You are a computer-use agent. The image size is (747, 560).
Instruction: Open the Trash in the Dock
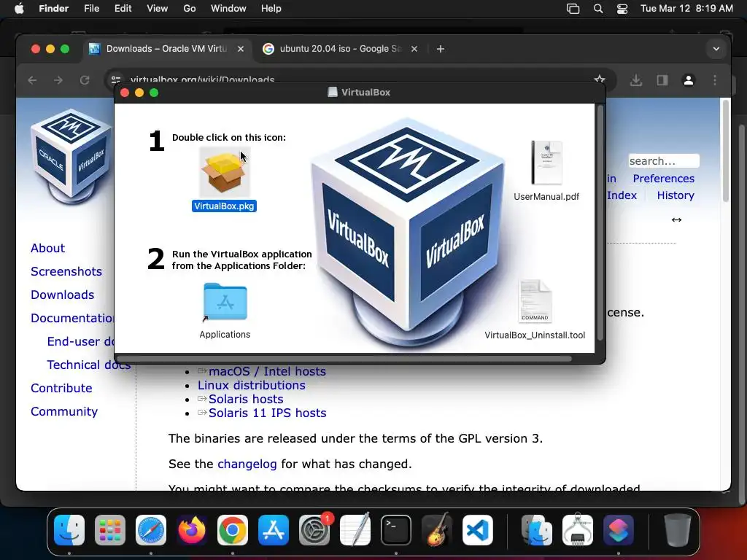[x=678, y=530]
